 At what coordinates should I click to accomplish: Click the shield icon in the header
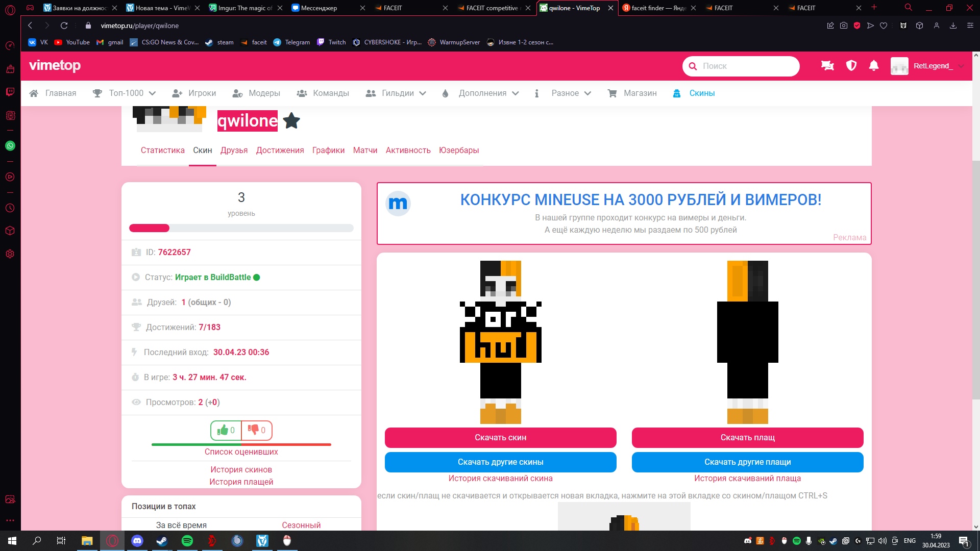[851, 66]
